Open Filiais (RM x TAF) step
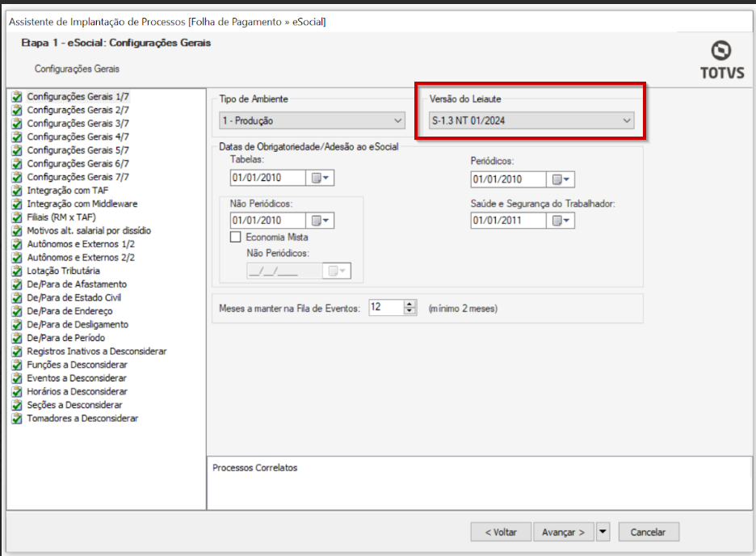 tap(61, 217)
